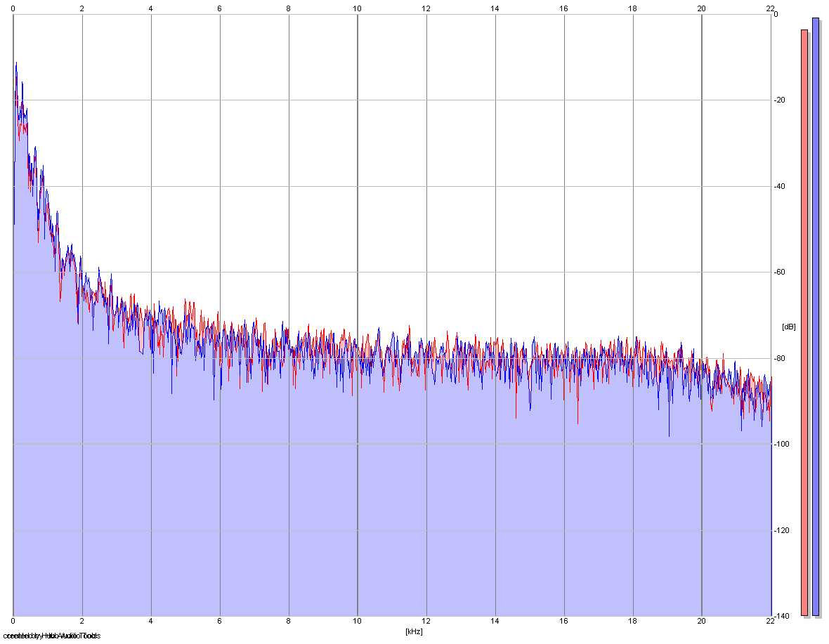The image size is (829, 644).
Task: Click the -20 dB tick label
Action: click(x=780, y=100)
